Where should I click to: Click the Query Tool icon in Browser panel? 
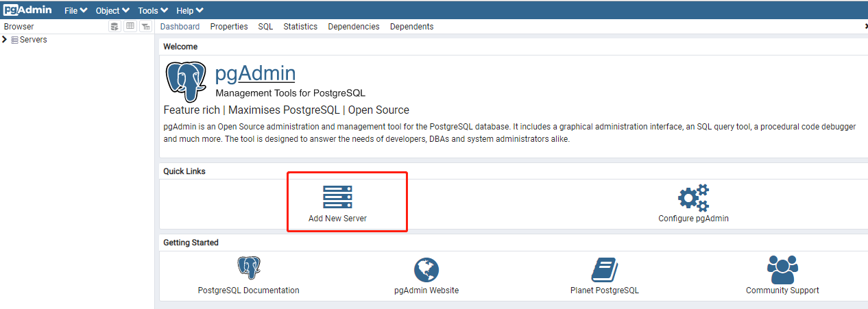click(115, 26)
